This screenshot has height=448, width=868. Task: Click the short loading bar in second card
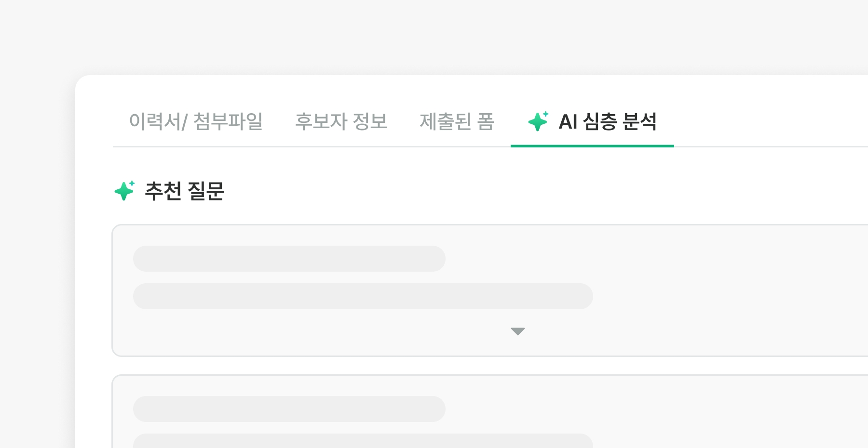(x=289, y=409)
